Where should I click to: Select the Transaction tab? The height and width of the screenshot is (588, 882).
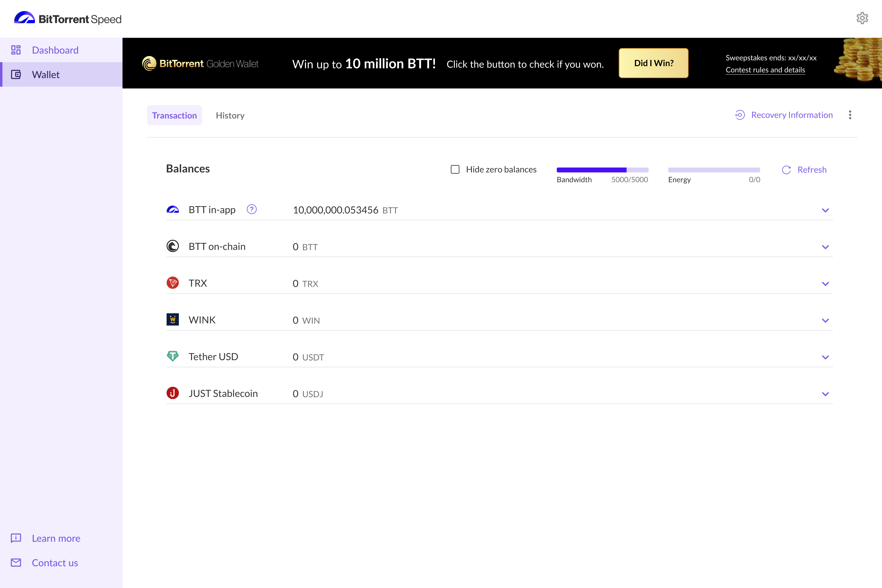[174, 115]
